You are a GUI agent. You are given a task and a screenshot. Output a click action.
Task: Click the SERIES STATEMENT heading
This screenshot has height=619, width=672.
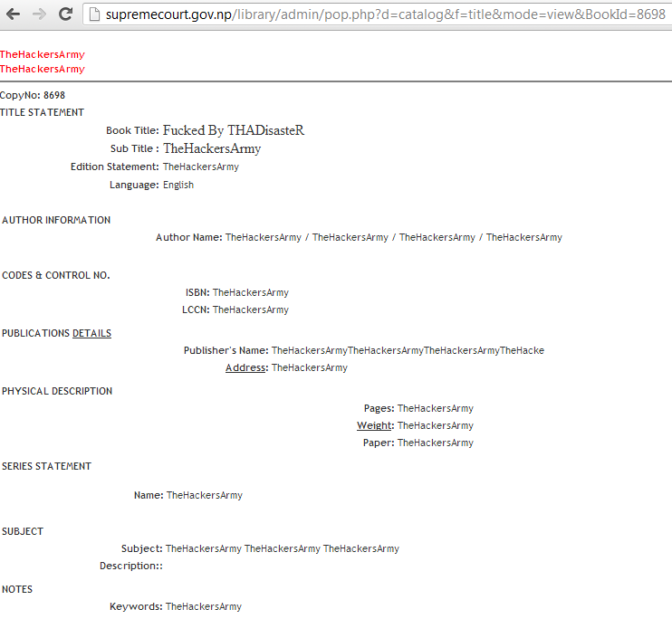[x=47, y=466]
